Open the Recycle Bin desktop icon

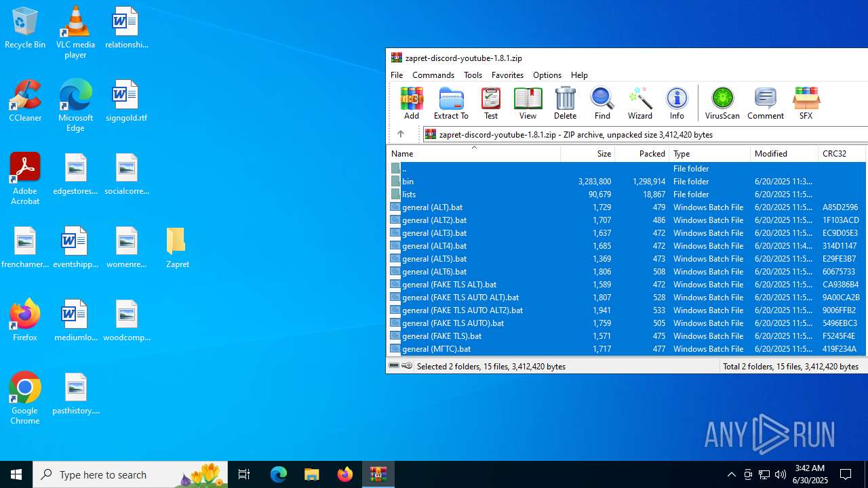(x=25, y=28)
